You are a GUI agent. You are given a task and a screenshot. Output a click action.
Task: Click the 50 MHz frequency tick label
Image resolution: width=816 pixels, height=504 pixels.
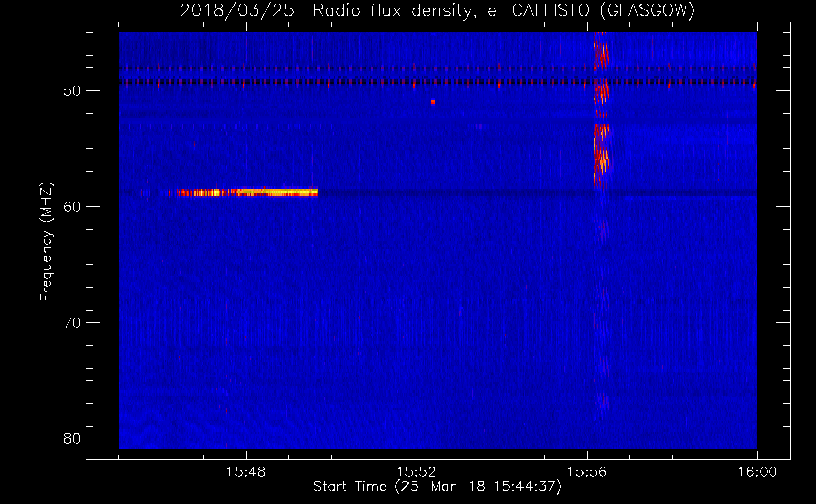pos(72,91)
